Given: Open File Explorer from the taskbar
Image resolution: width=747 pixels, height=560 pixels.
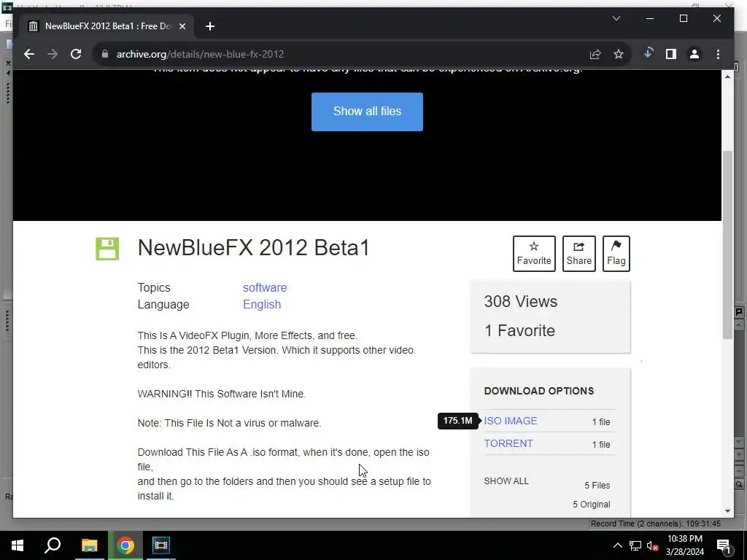Looking at the screenshot, I should click(x=90, y=545).
